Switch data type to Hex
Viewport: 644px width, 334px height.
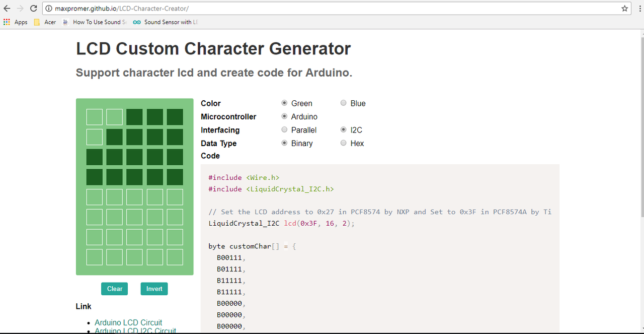[344, 143]
